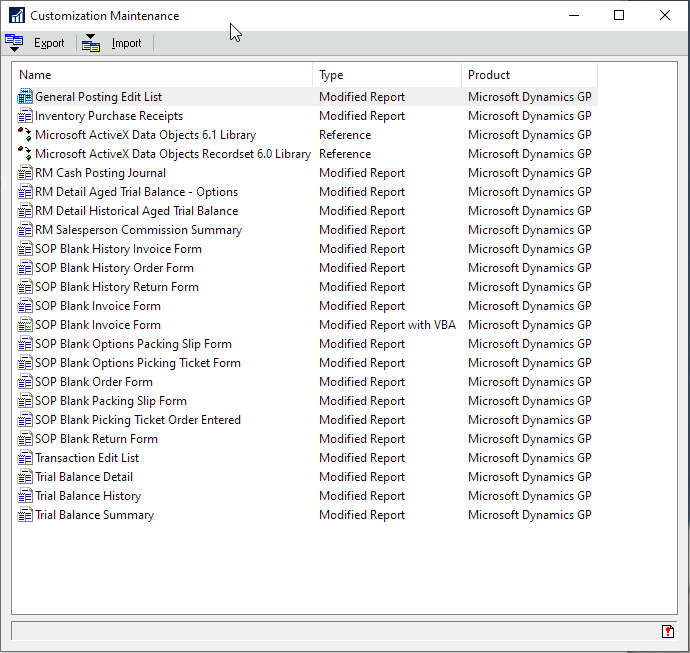
Task: Select Microsoft ActiveX Data Objects 6.1 Library
Action: [x=146, y=135]
